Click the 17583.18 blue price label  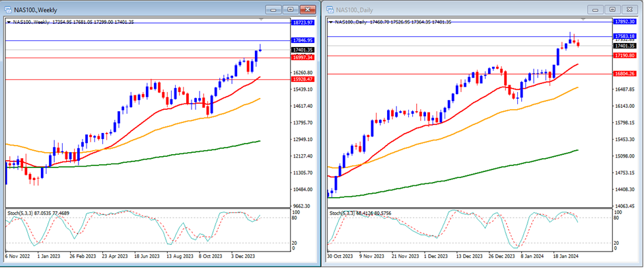tap(625, 36)
